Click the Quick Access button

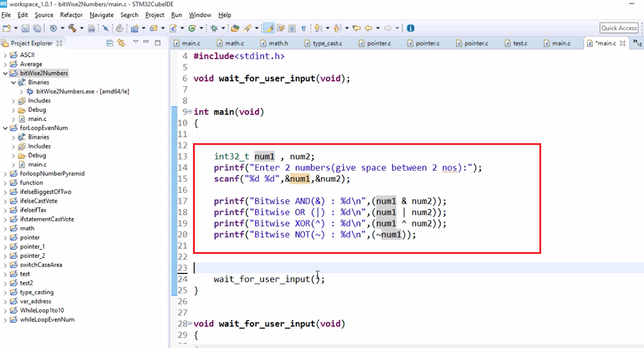618,28
